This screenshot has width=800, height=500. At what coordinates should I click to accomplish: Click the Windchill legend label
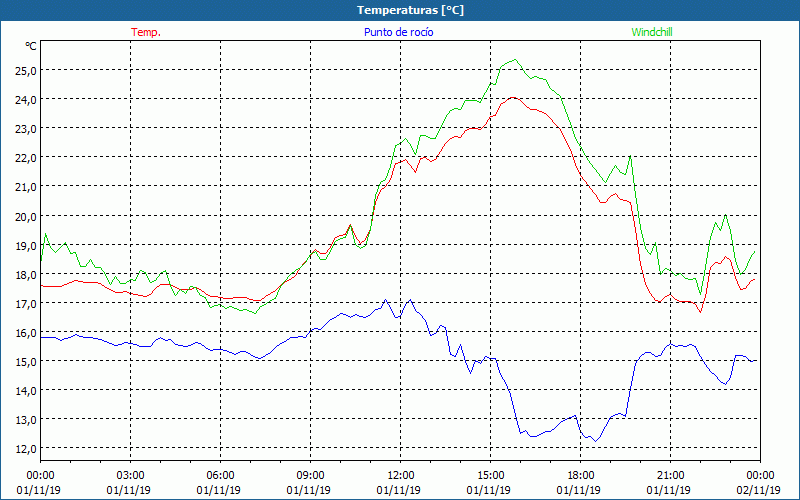coord(652,32)
